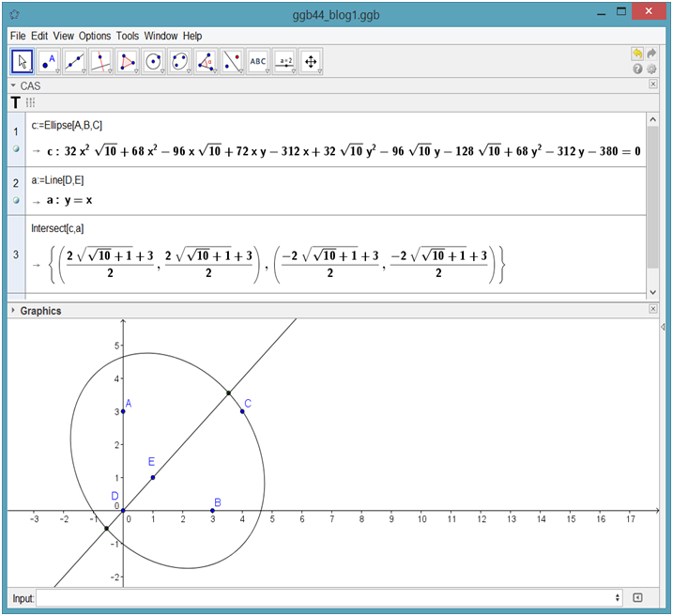Select point B on the x-axis

pos(212,511)
